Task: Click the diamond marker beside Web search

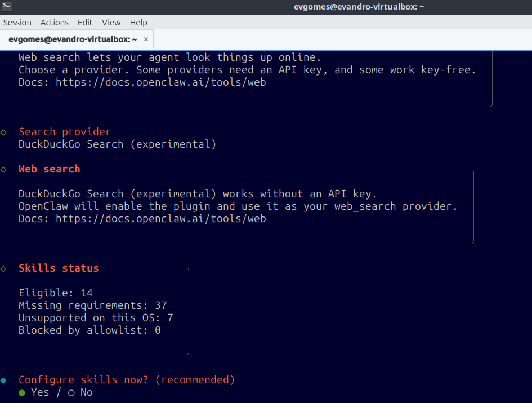Action: click(x=3, y=170)
